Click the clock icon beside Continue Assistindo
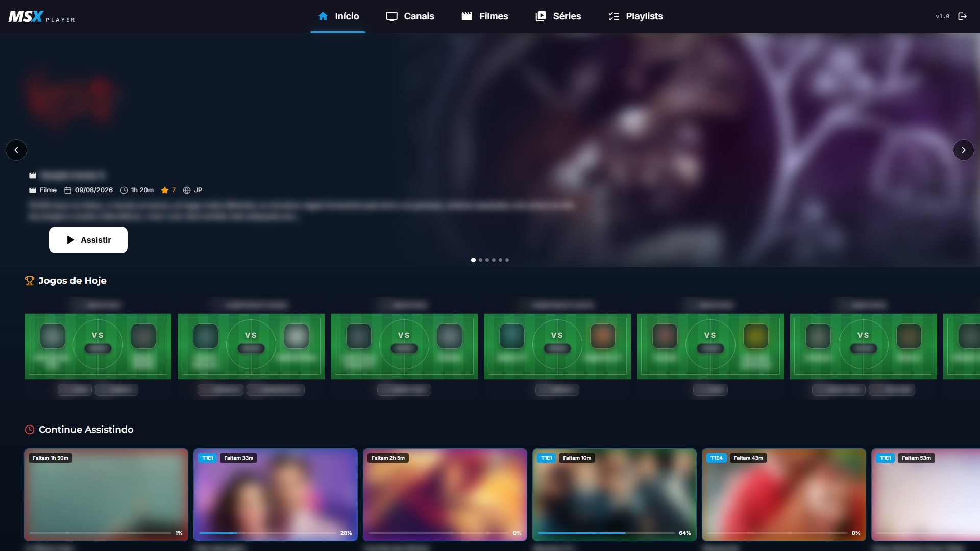980x551 pixels. pos(30,430)
